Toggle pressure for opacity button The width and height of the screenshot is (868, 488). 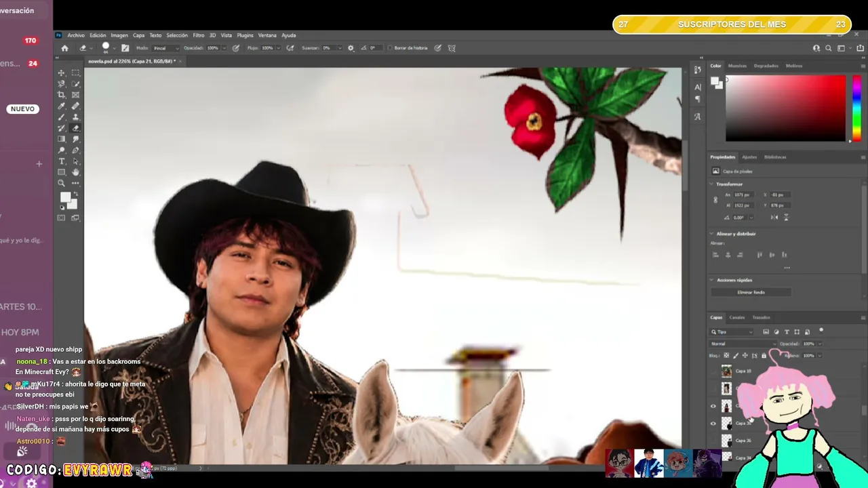tap(236, 48)
